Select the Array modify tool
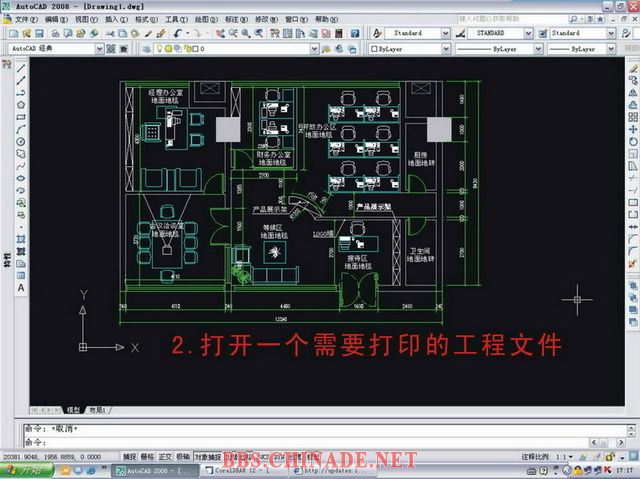Viewport: 640px width, 479px height. [633, 117]
